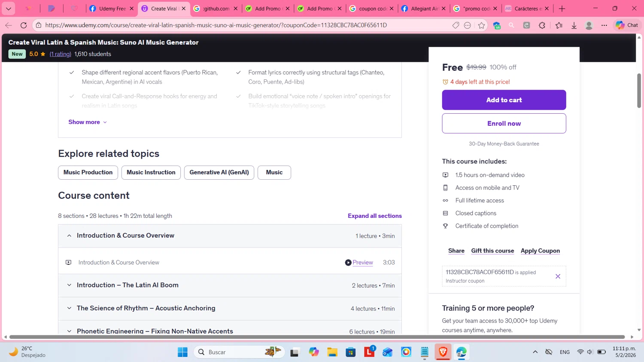Open the browser profile avatar
644x362 pixels.
point(589,25)
